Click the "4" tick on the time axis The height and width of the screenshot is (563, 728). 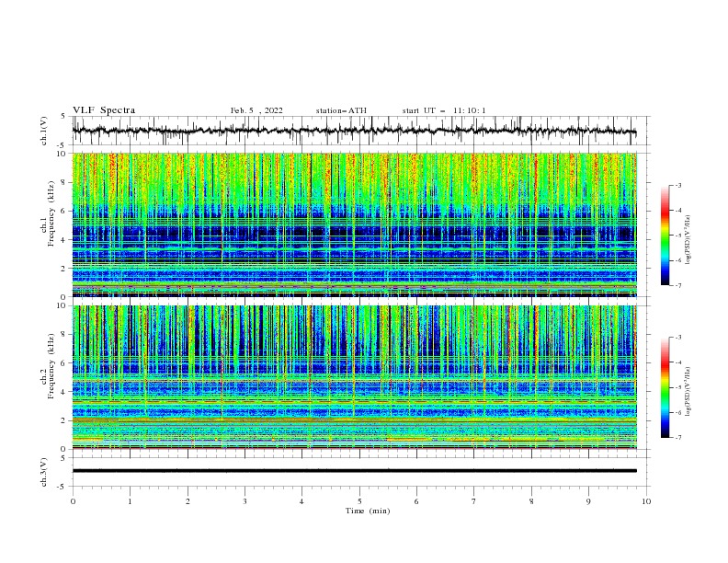pyautogui.click(x=301, y=501)
